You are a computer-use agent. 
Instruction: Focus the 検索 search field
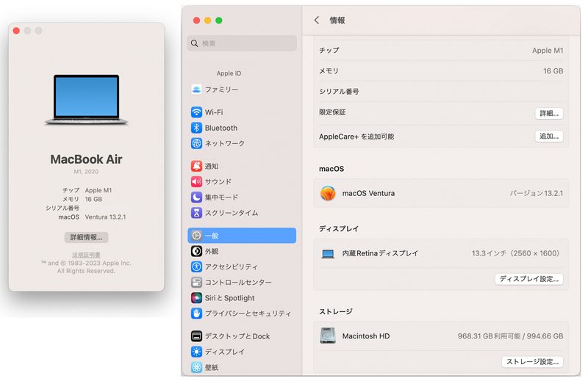click(x=242, y=43)
